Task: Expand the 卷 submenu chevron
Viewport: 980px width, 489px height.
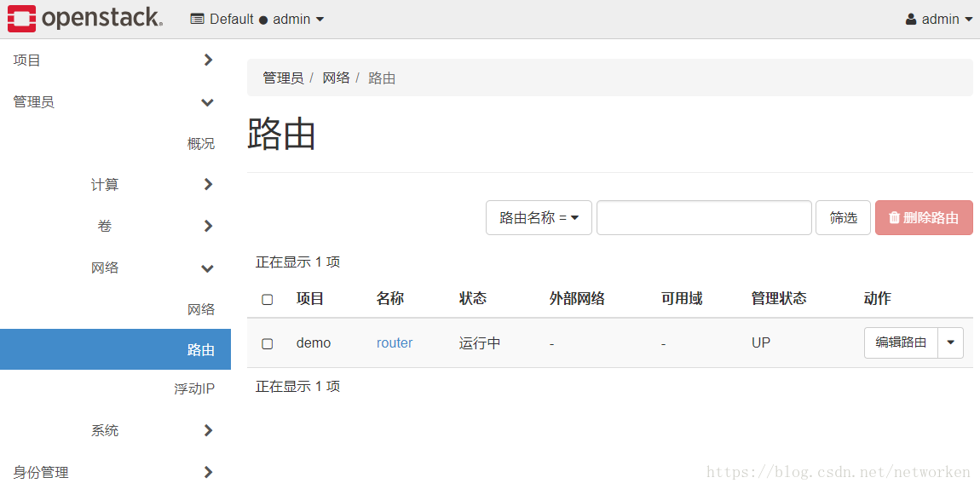Action: (208, 227)
